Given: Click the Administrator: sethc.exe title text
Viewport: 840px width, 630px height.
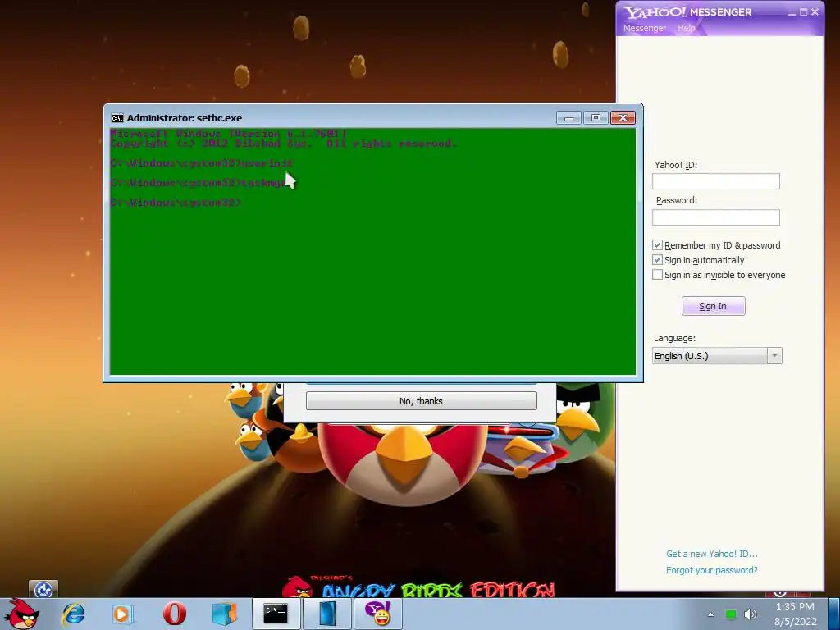Looking at the screenshot, I should pyautogui.click(x=185, y=118).
